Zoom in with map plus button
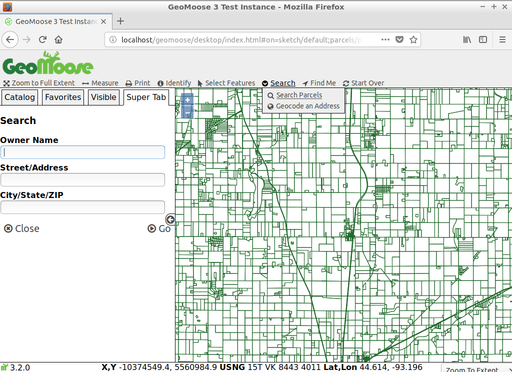Screen dimensions: 512x372 (x=187, y=100)
